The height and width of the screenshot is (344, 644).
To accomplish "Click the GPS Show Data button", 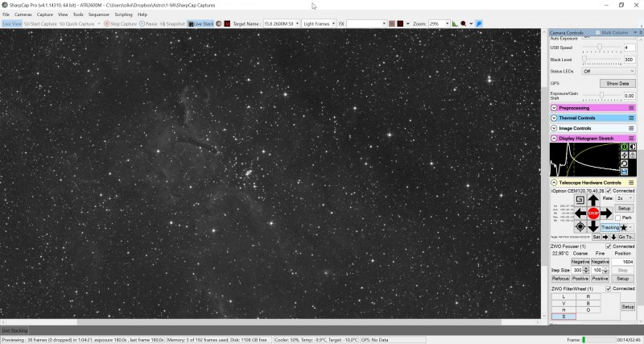I will pos(617,84).
